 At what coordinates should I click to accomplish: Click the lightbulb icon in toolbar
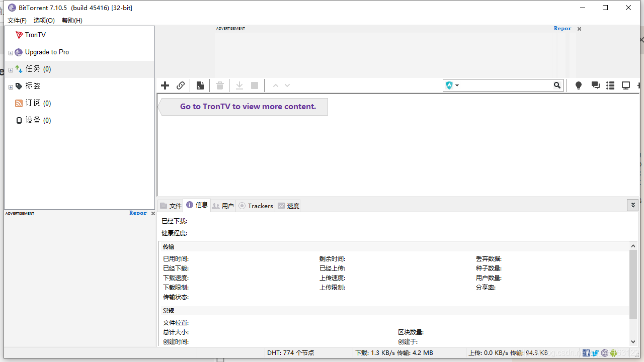click(579, 85)
